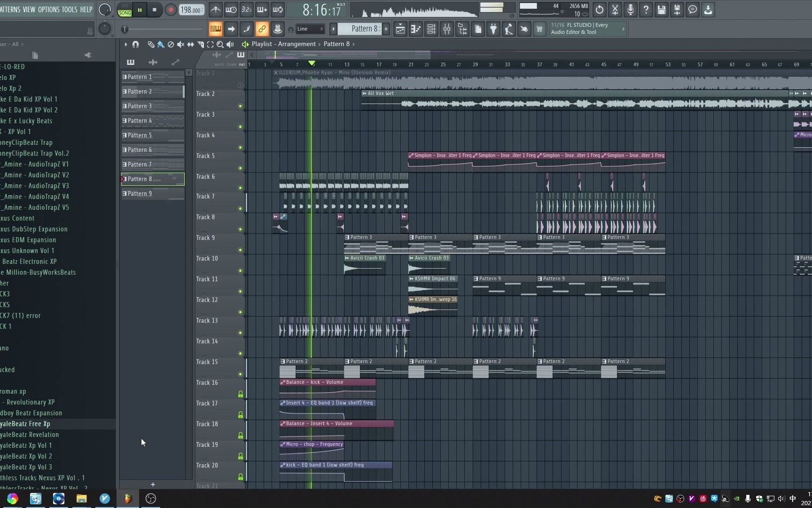Add new pattern with plus button
Screen dimensions: 812x508
tap(386, 29)
